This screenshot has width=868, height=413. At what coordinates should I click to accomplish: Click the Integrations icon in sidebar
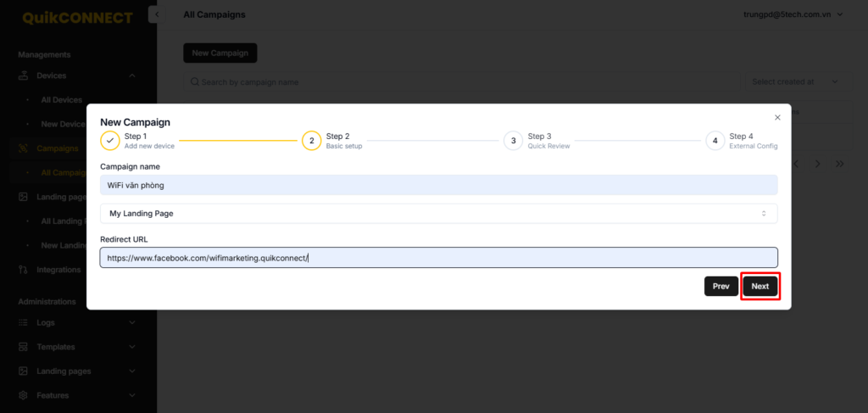click(23, 270)
